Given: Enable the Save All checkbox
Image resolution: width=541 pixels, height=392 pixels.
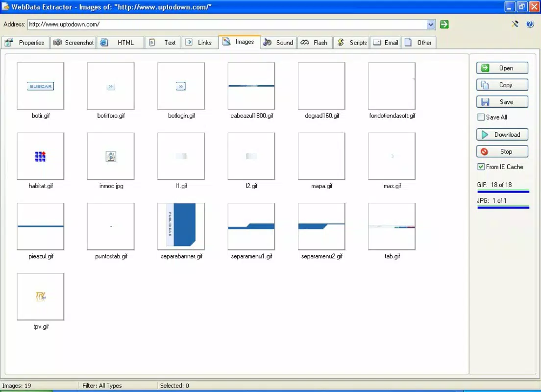Looking at the screenshot, I should (x=481, y=117).
